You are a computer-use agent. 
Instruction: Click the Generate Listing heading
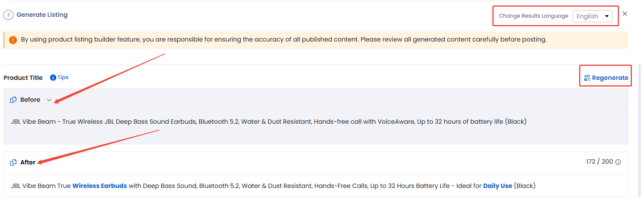tap(42, 15)
